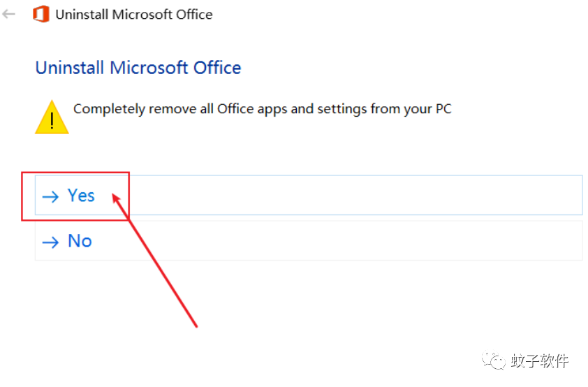
Task: Click the blue Uninstall Microsoft Office heading
Action: [138, 68]
